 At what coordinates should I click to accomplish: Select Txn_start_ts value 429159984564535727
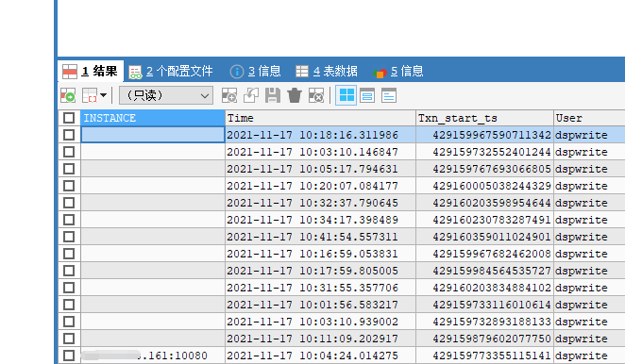[484, 271]
